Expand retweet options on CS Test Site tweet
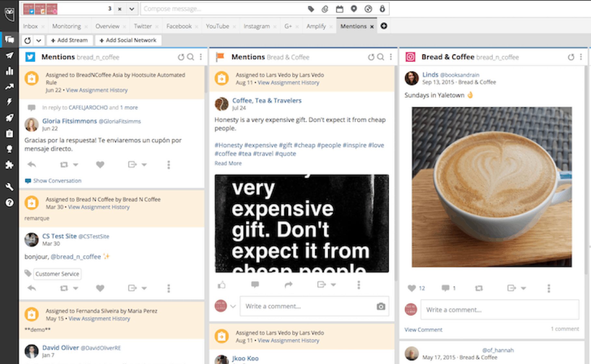 click(75, 288)
